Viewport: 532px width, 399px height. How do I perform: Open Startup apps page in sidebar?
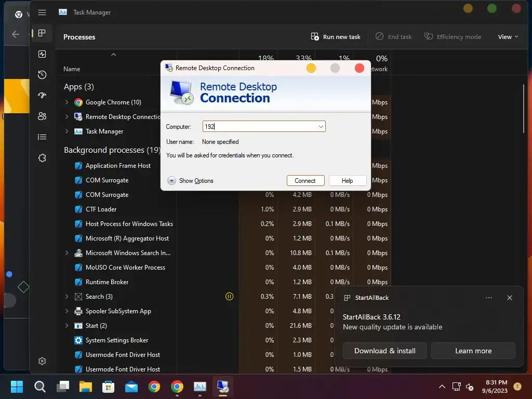pos(42,96)
